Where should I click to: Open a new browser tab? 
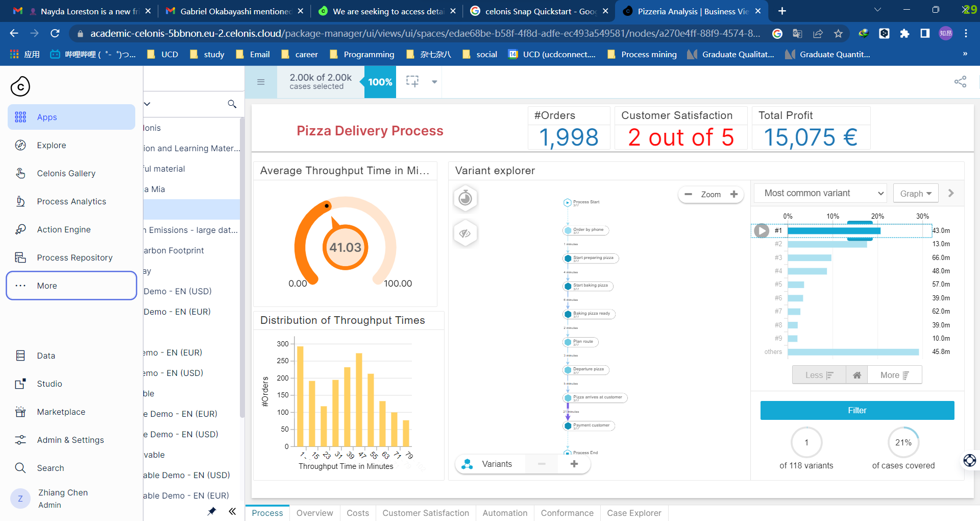[782, 11]
